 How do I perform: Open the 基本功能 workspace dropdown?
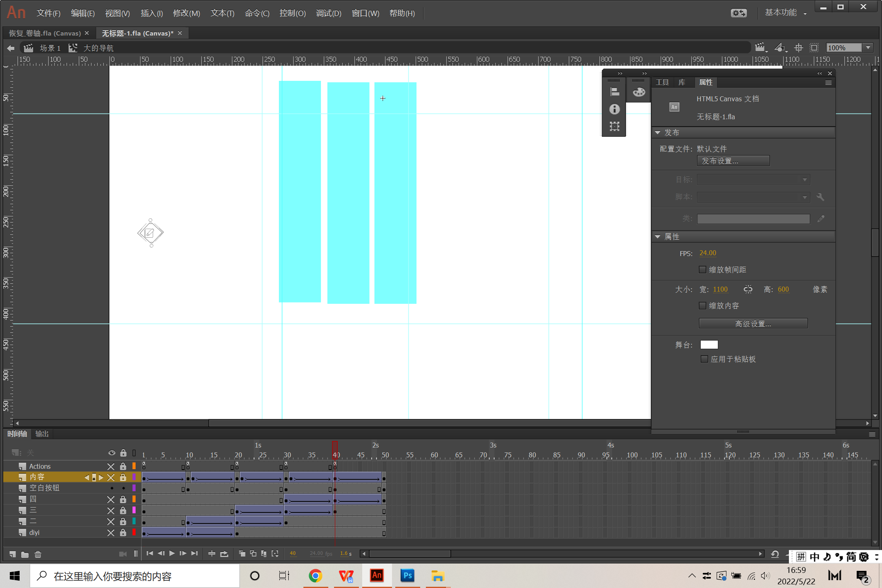point(785,13)
